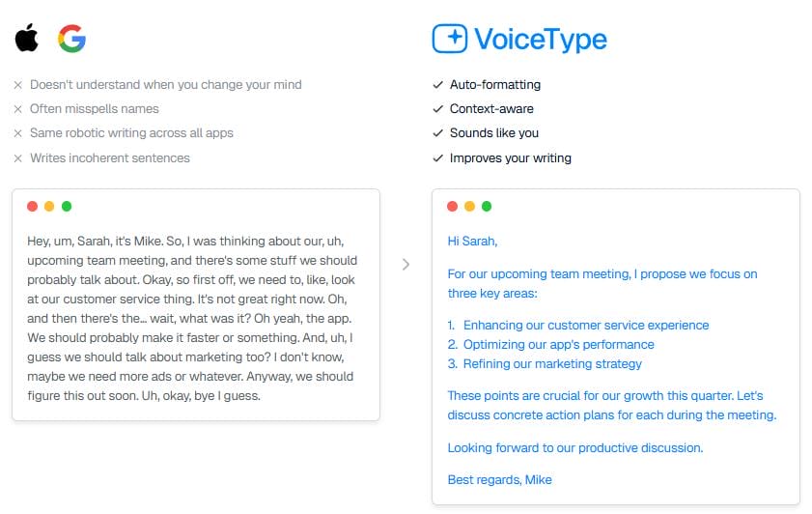Click the checkmark beside 'Sounds like you'
812x514 pixels.
tap(438, 133)
